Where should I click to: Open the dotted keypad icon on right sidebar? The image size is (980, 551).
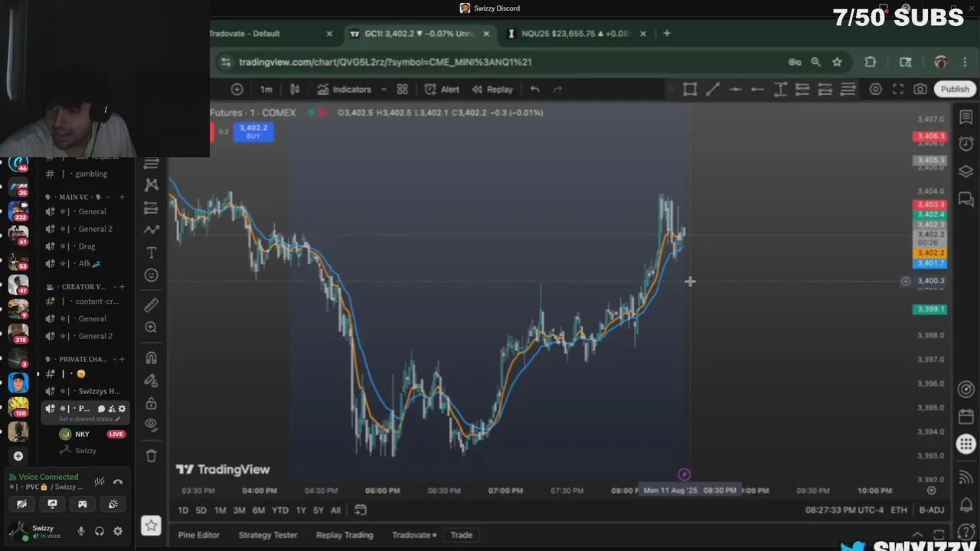point(965,444)
